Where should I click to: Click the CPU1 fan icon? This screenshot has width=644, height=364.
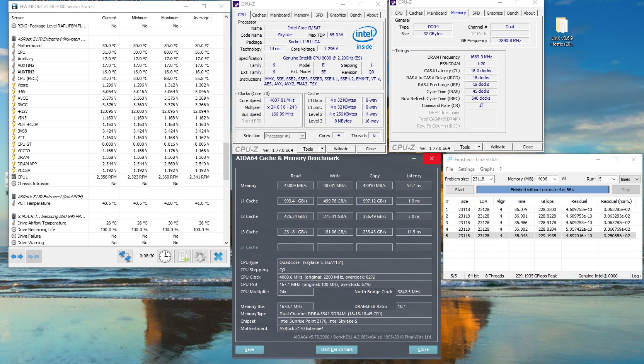(14, 177)
